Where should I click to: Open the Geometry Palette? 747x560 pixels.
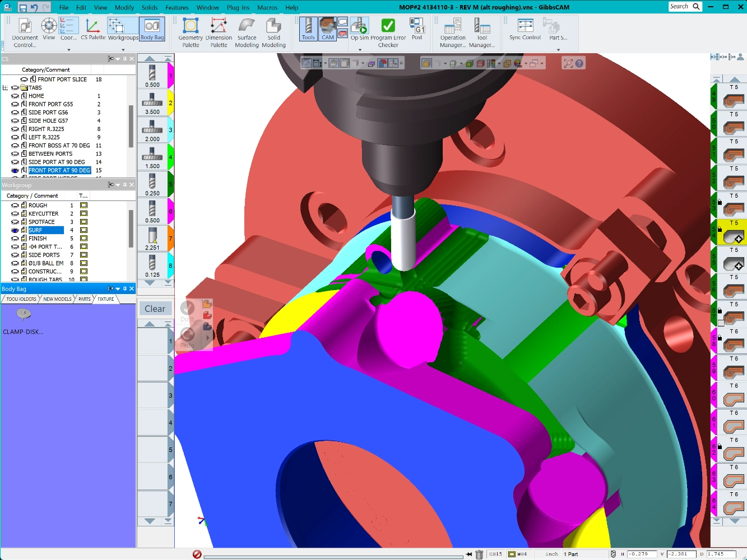tap(191, 32)
